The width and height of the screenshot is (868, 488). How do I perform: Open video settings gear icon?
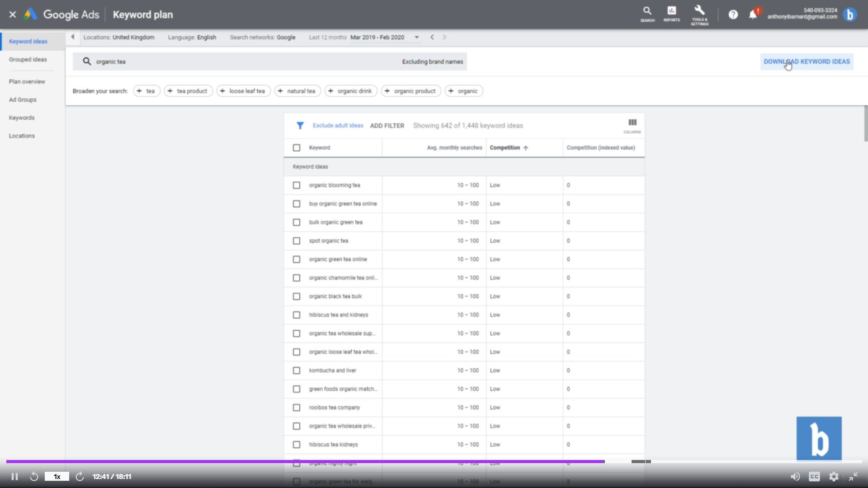[834, 477]
